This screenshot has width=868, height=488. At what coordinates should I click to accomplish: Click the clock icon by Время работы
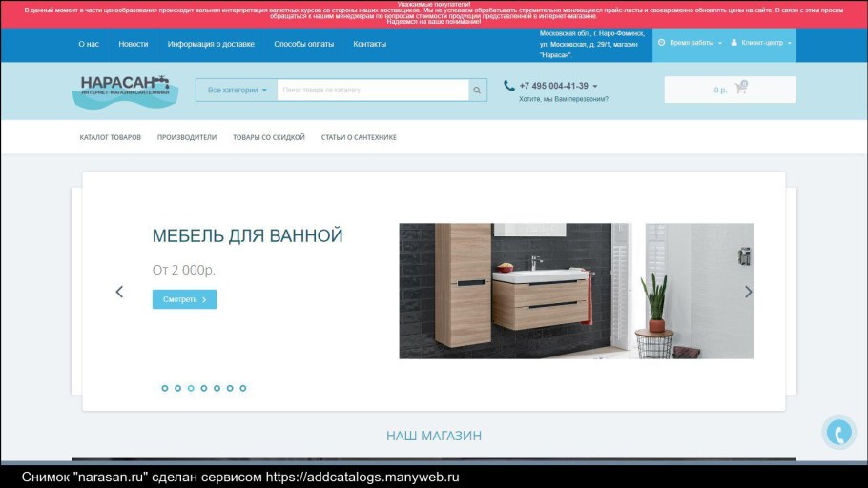661,43
